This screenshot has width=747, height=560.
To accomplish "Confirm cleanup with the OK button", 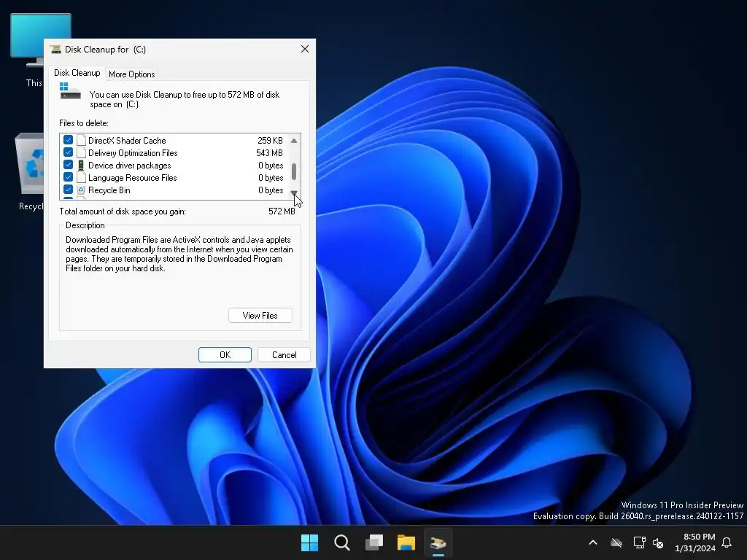I will point(225,355).
